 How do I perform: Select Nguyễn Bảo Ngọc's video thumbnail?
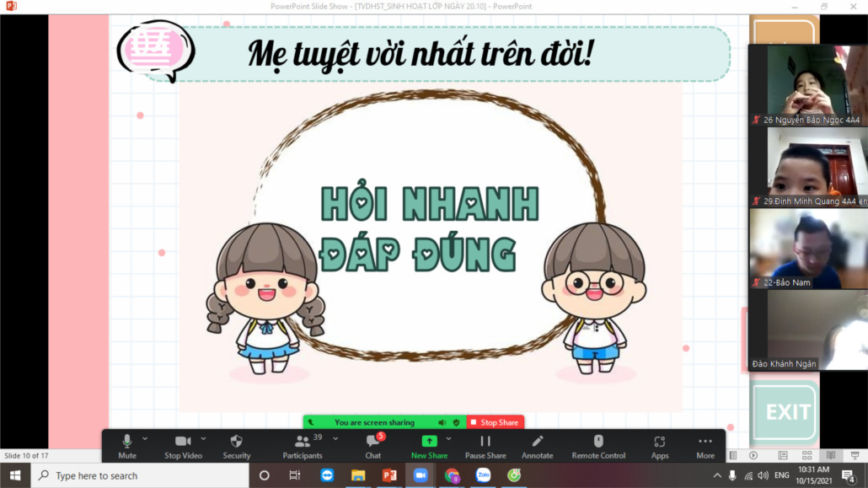[807, 86]
